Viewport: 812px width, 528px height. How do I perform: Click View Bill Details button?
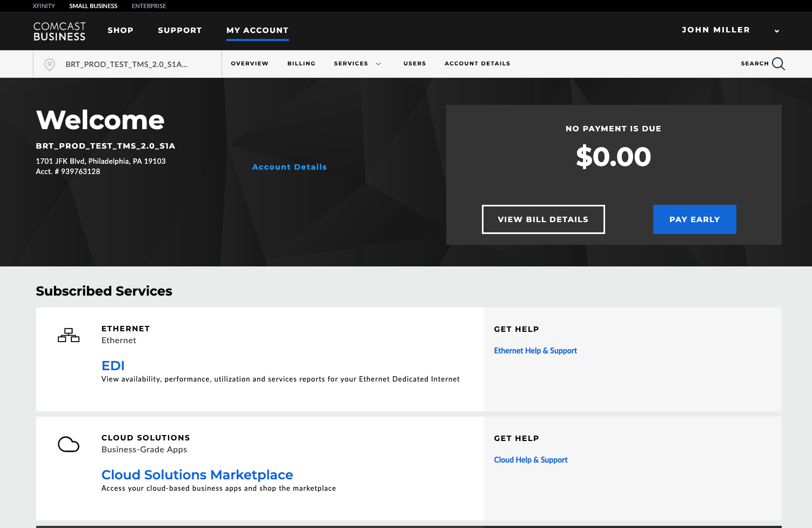pyautogui.click(x=543, y=219)
